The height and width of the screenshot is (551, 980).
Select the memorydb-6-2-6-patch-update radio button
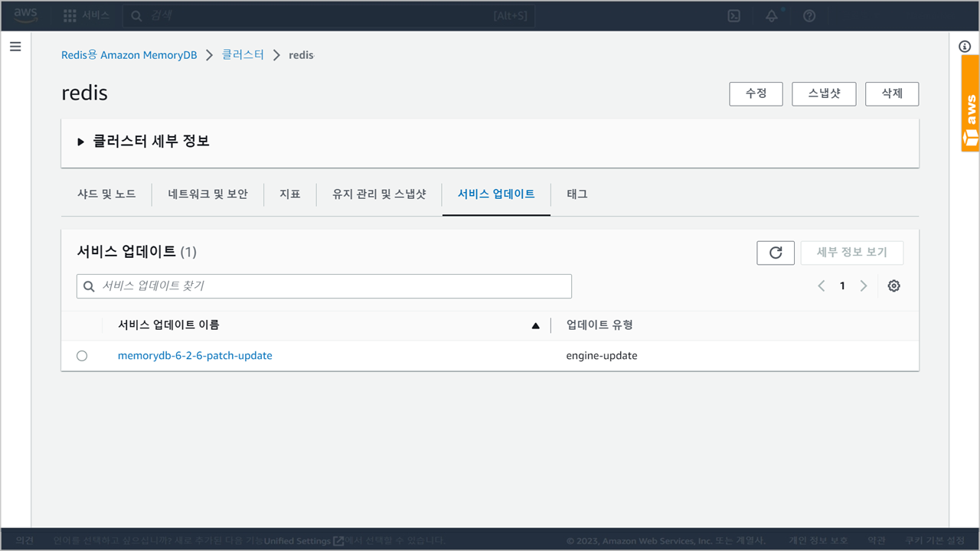tap(82, 356)
